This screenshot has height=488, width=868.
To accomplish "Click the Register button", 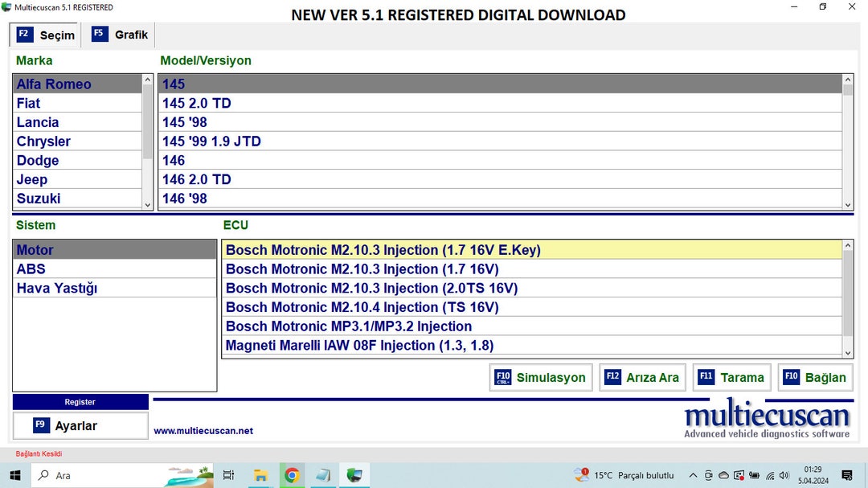I will (80, 401).
